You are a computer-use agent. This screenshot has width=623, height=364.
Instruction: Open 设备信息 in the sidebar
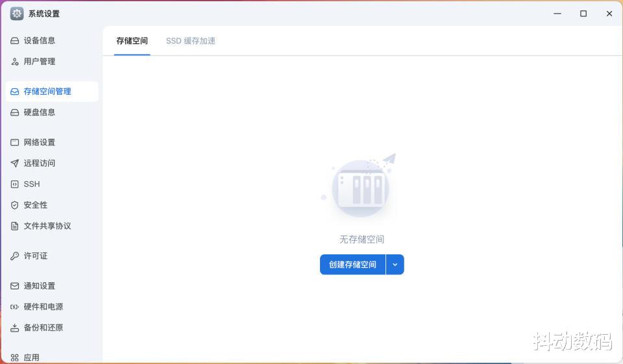[52, 40]
